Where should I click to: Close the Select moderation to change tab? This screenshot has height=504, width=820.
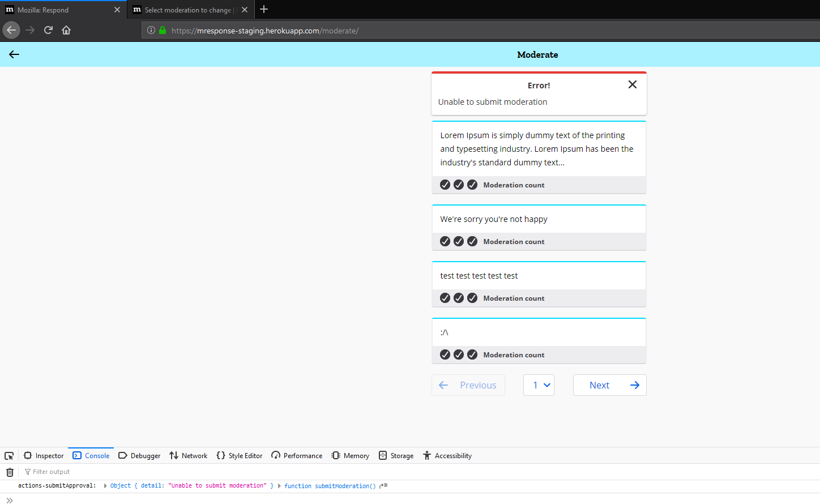pyautogui.click(x=245, y=10)
